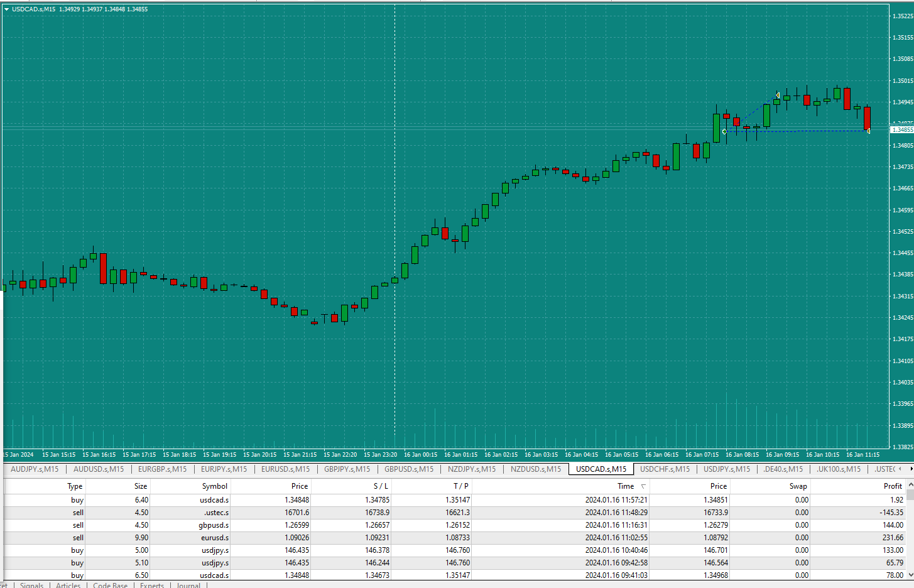
Task: Toggle the sort arrow in the Time column
Action: 643,486
